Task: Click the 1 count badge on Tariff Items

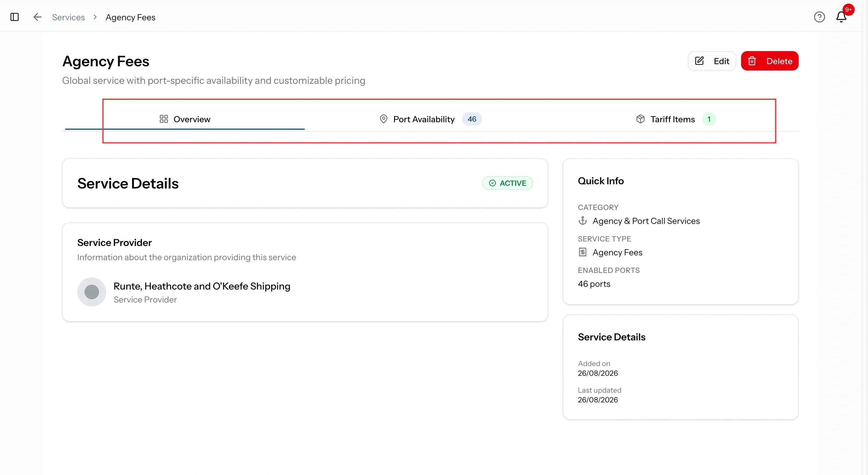Action: tap(709, 119)
